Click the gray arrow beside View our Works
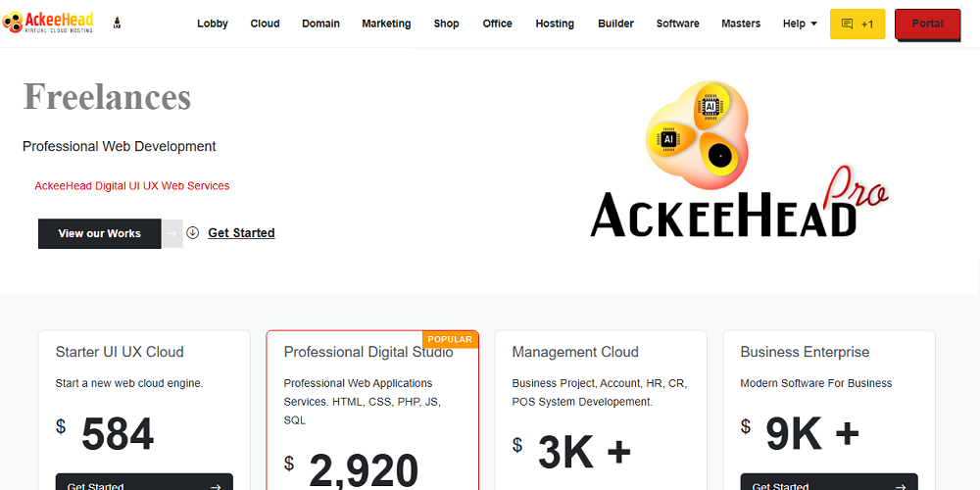 (172, 233)
